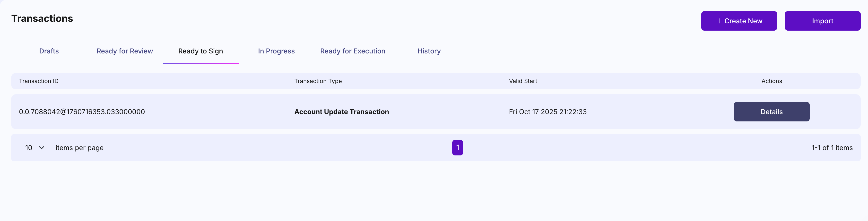Click the page size value 10
868x221 pixels.
click(29, 148)
